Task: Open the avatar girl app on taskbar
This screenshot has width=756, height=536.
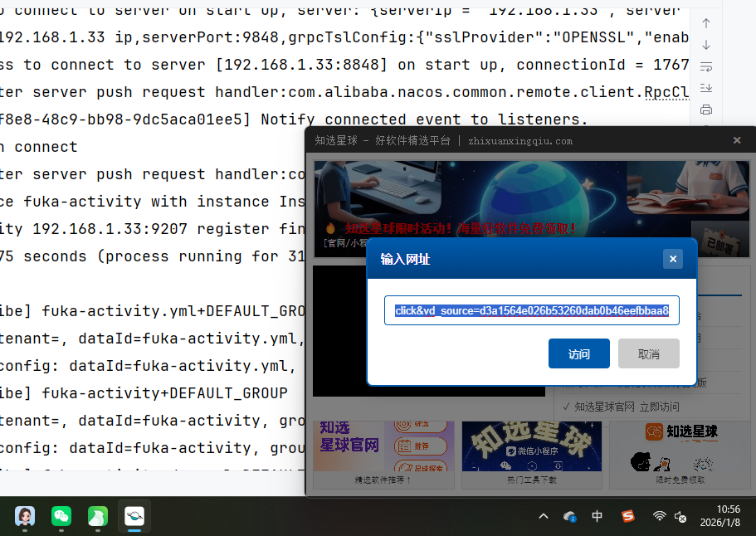Action: click(25, 516)
